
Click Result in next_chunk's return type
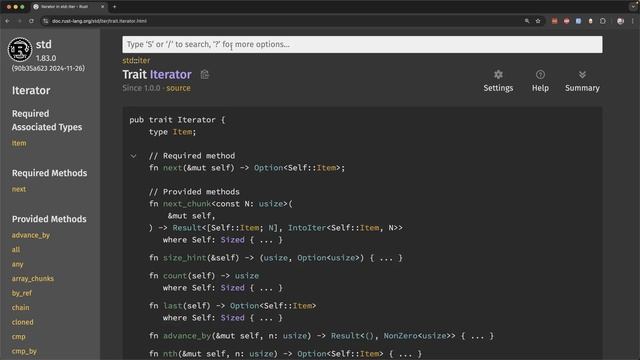tap(187, 228)
